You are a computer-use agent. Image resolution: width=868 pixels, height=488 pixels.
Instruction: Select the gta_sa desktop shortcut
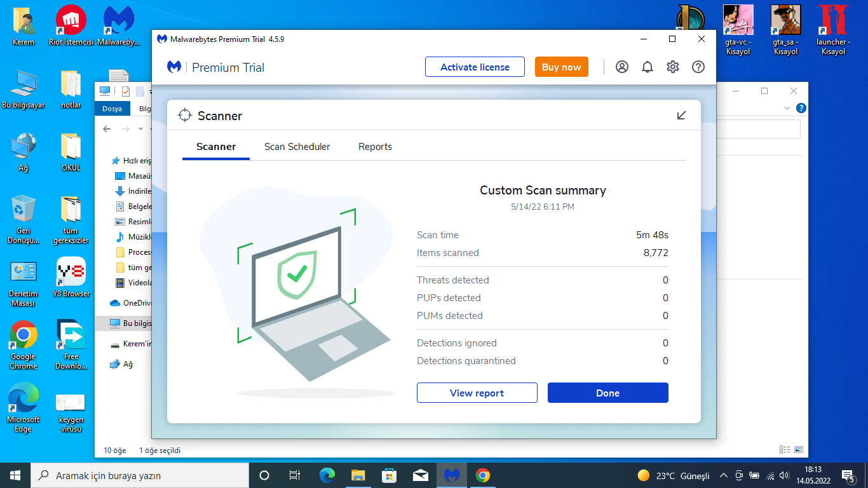[786, 30]
